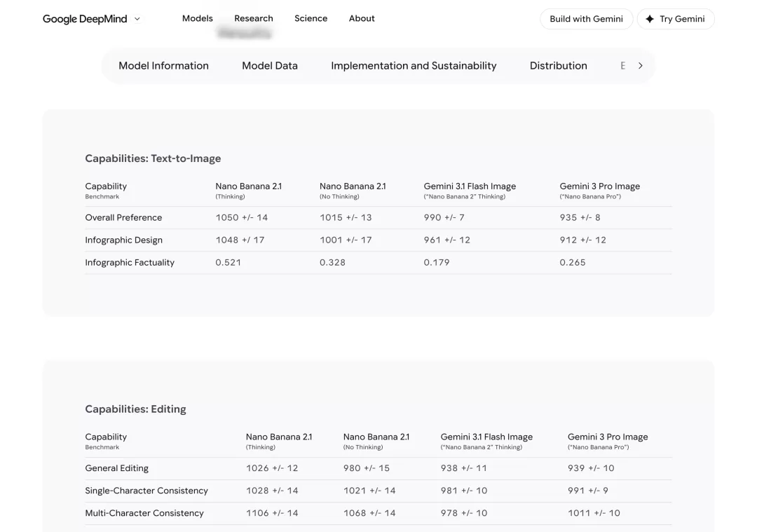Click the factuality score '0.265'

573,263
